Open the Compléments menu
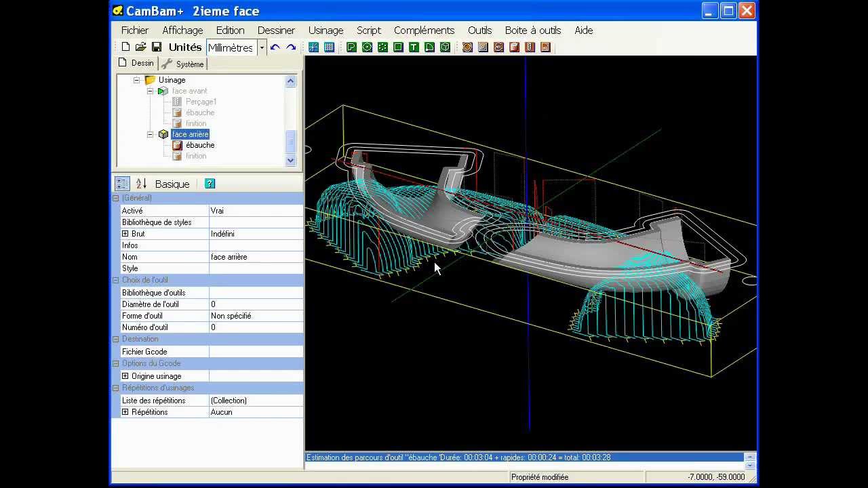The image size is (868, 488). 424,30
